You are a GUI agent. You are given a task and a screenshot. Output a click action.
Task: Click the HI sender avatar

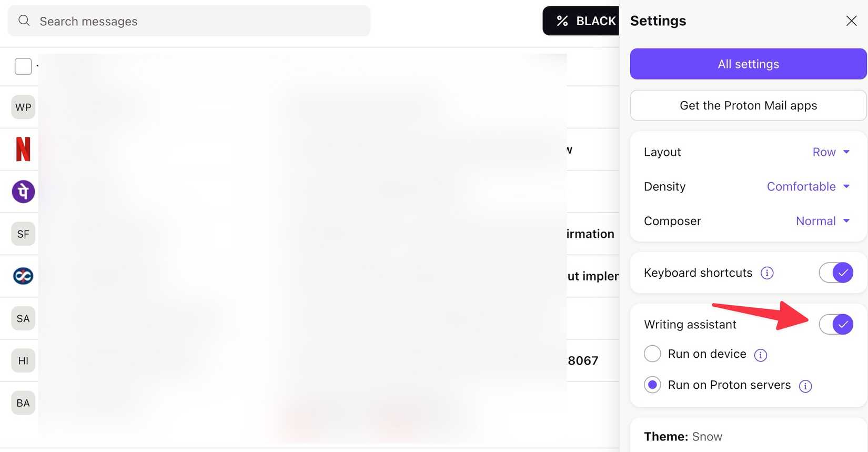tap(23, 360)
